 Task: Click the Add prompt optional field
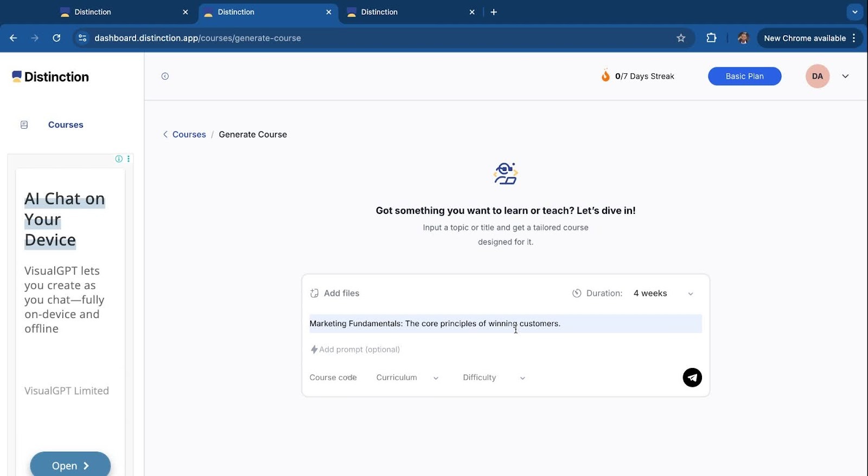pyautogui.click(x=359, y=350)
